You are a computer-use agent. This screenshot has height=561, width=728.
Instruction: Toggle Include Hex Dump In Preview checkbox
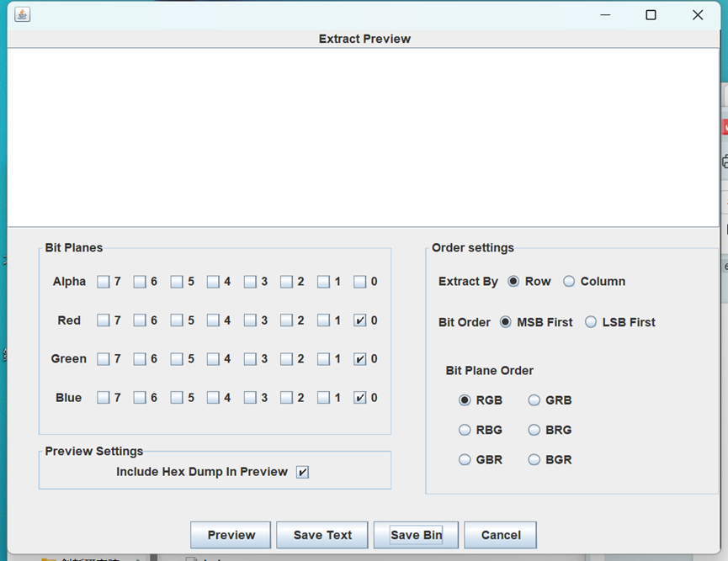(302, 472)
